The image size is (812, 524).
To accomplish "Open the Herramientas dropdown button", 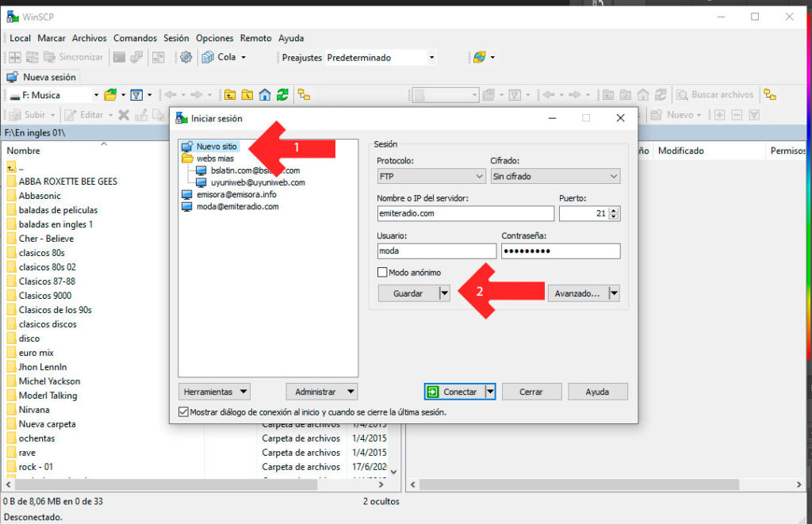I will [214, 392].
